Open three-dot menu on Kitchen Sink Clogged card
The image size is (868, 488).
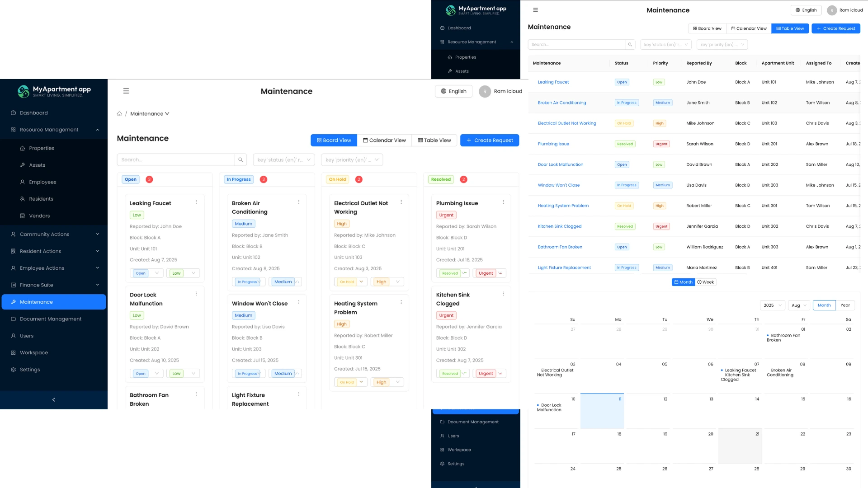tap(503, 294)
